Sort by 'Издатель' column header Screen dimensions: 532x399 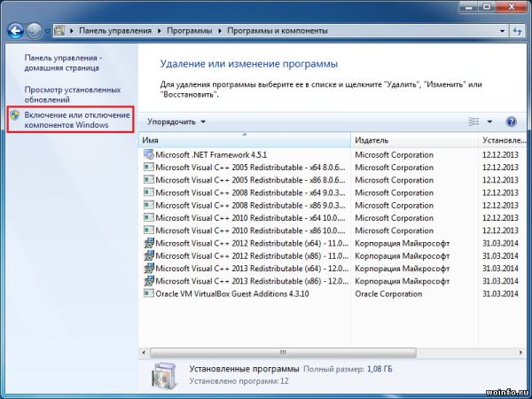pyautogui.click(x=414, y=140)
